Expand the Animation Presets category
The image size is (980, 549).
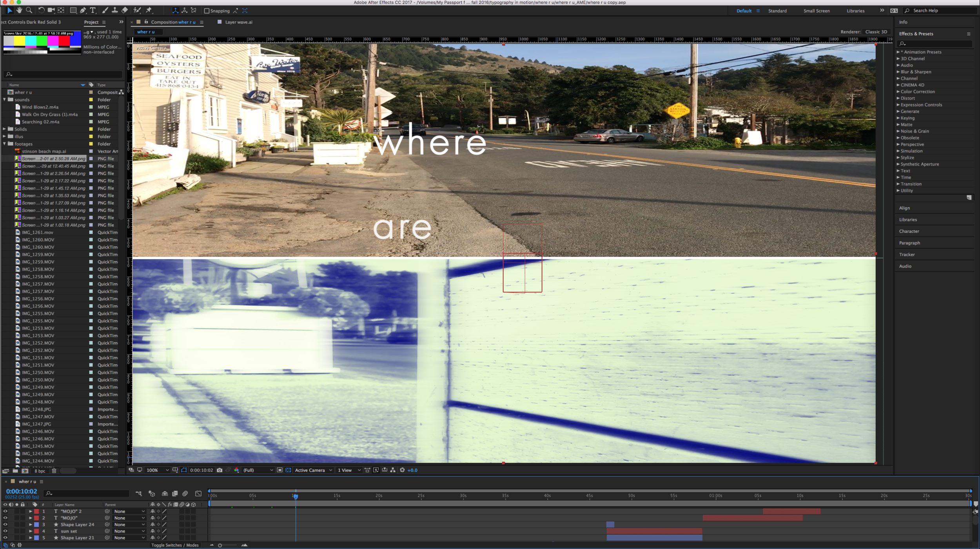pos(898,52)
